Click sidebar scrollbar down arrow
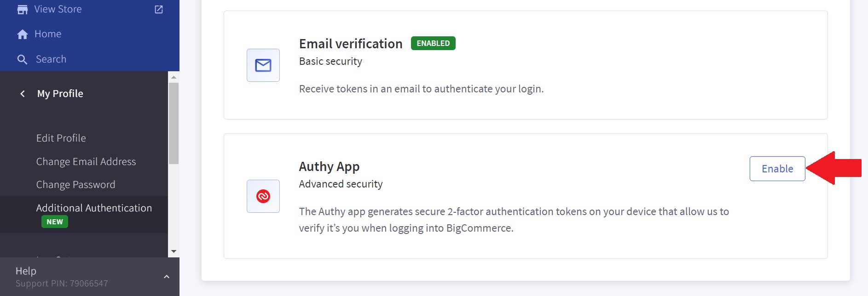This screenshot has height=296, width=868. (174, 251)
